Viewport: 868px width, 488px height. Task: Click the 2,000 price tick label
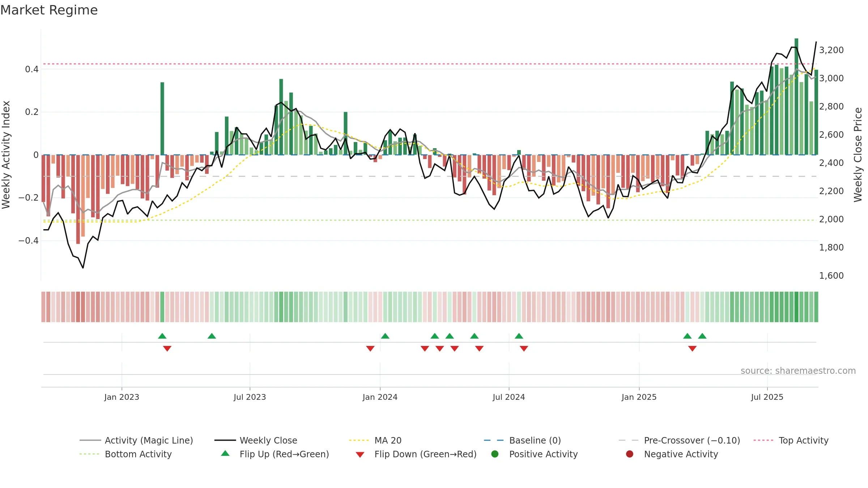point(831,219)
